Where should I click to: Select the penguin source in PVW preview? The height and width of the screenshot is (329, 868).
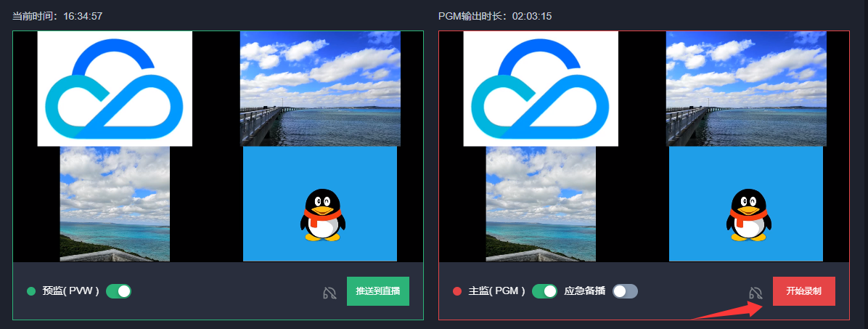pos(320,204)
